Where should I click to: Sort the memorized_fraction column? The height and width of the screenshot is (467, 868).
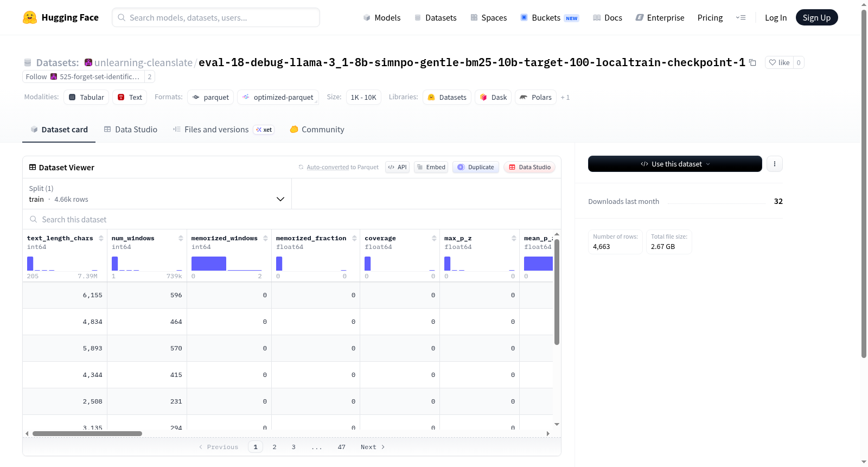click(x=354, y=238)
